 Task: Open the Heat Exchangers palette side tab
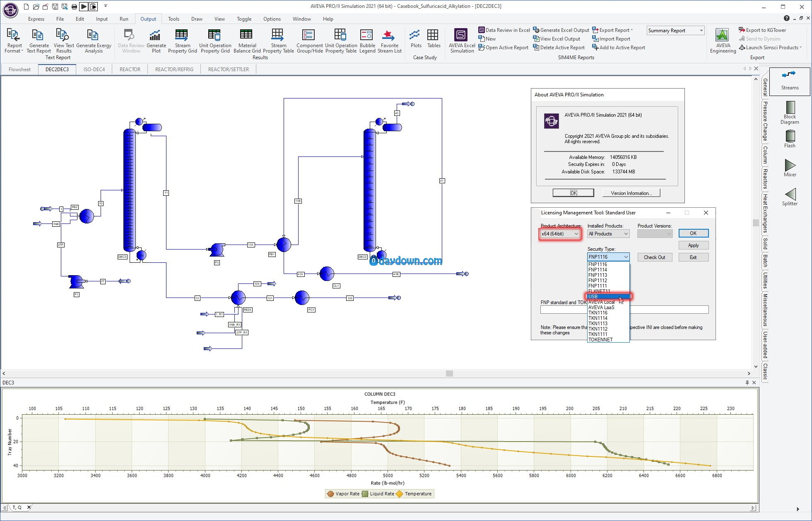point(765,214)
